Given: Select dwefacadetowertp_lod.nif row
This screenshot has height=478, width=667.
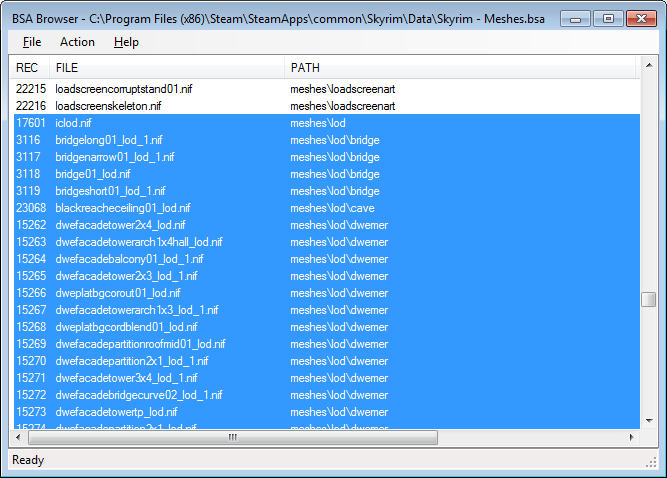Looking at the screenshot, I should click(x=327, y=412).
